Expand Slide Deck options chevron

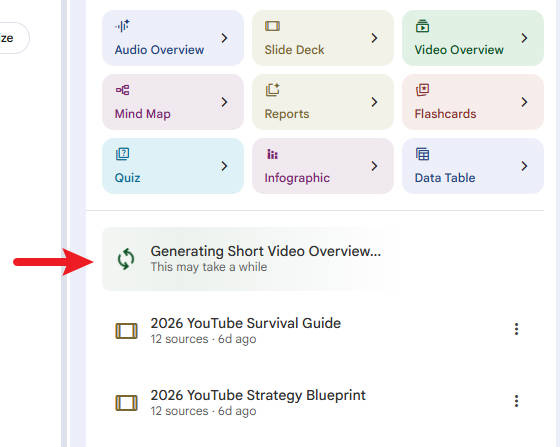point(374,38)
